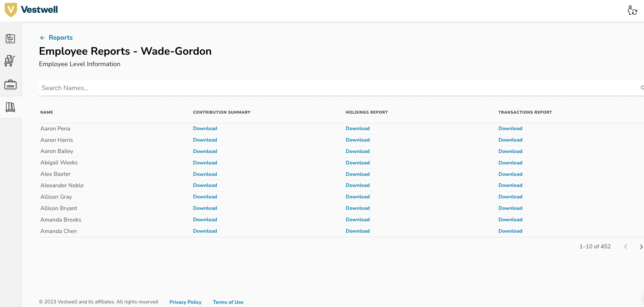Download Abigail Weeks's holdings report

point(358,163)
